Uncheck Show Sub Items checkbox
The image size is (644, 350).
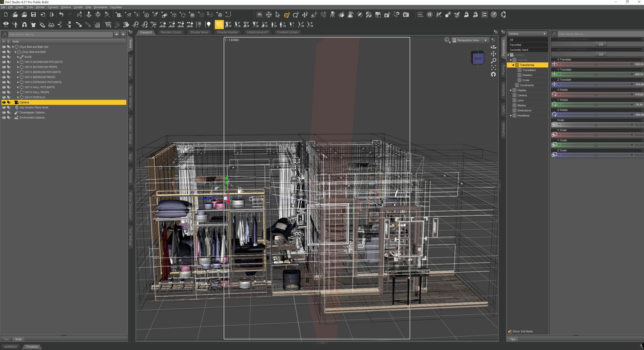click(509, 331)
